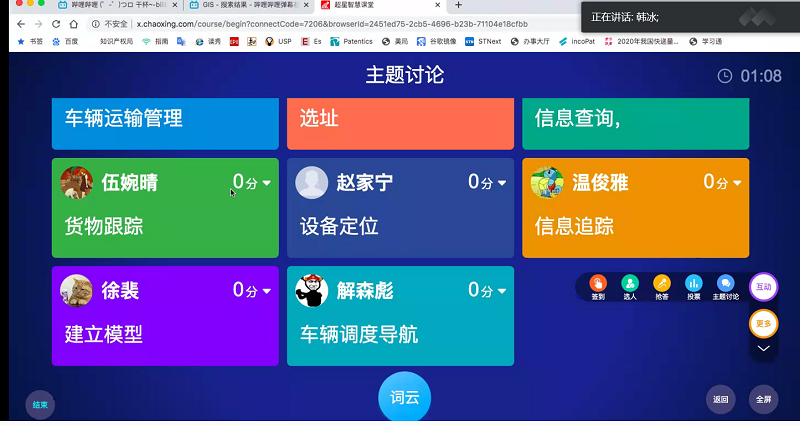800x426 pixels.
Task: Click the purple 互动 circle button
Action: click(763, 287)
